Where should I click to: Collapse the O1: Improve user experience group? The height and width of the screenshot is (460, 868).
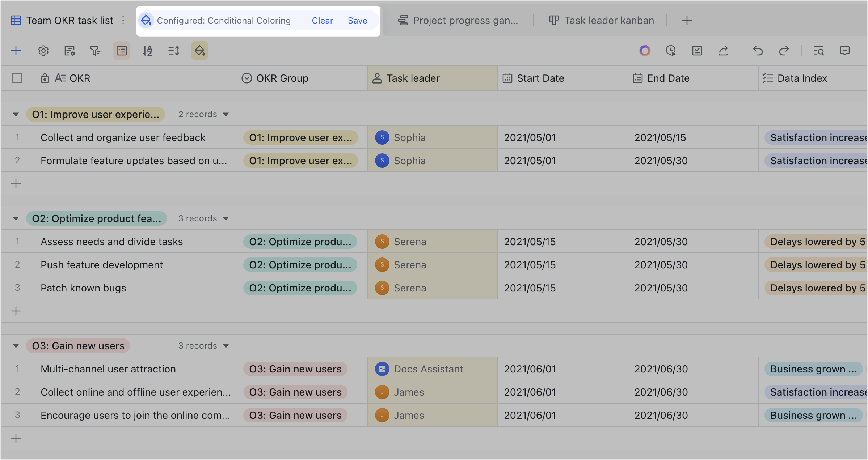coord(16,114)
